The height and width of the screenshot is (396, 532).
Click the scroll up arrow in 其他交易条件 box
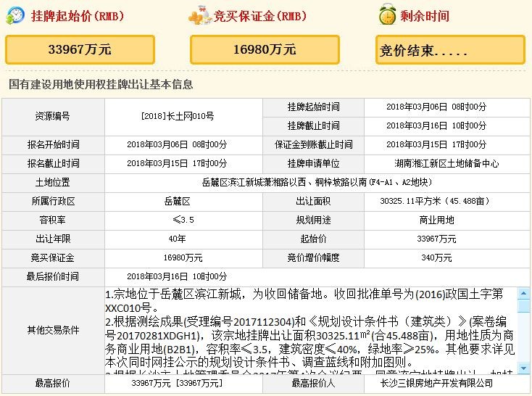pos(523,293)
